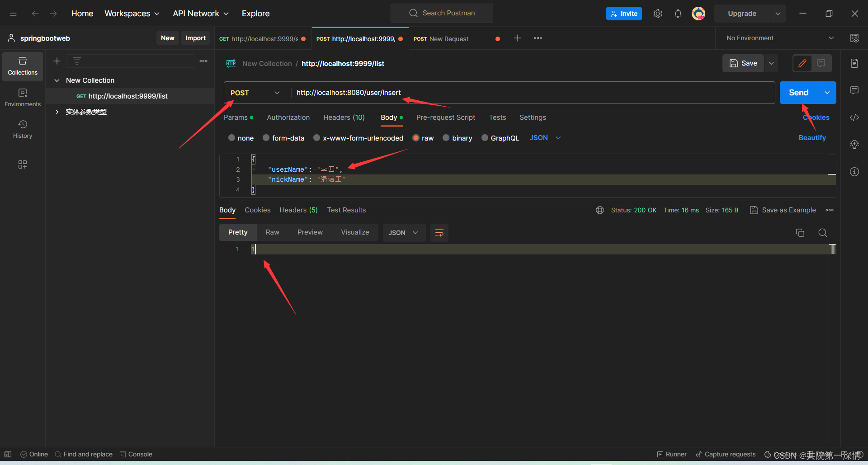
Task: Switch to the request Settings tab
Action: [x=533, y=117]
